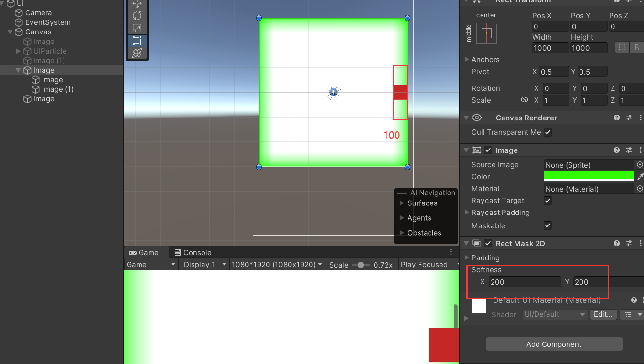Expand the Raycast Padding section
This screenshot has height=364, width=644.
pos(467,213)
